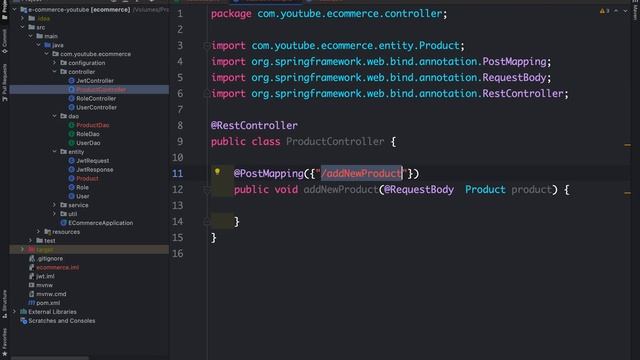Collapse the dao package
The image size is (640, 360).
coord(54,116)
